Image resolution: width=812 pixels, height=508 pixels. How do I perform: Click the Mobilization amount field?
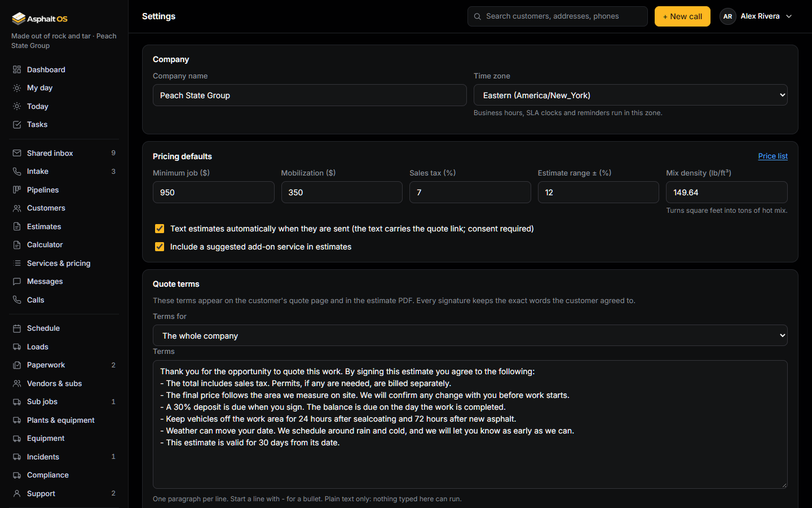pyautogui.click(x=342, y=192)
